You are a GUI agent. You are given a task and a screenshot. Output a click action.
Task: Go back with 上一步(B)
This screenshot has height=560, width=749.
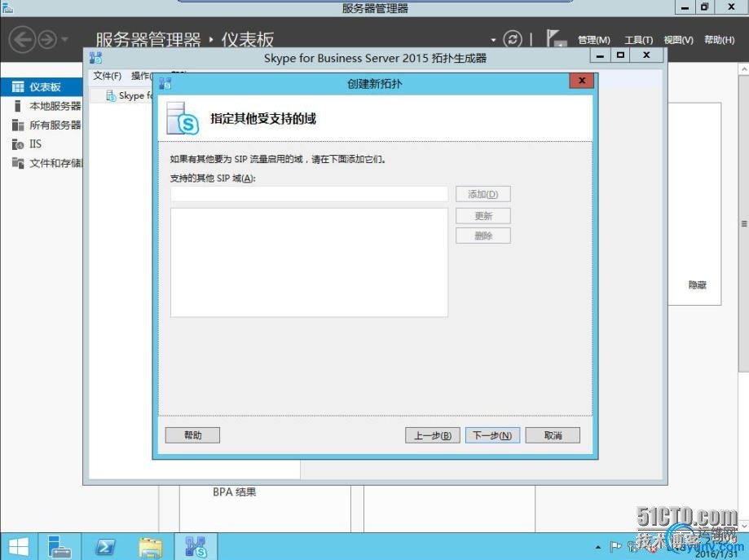coord(432,435)
